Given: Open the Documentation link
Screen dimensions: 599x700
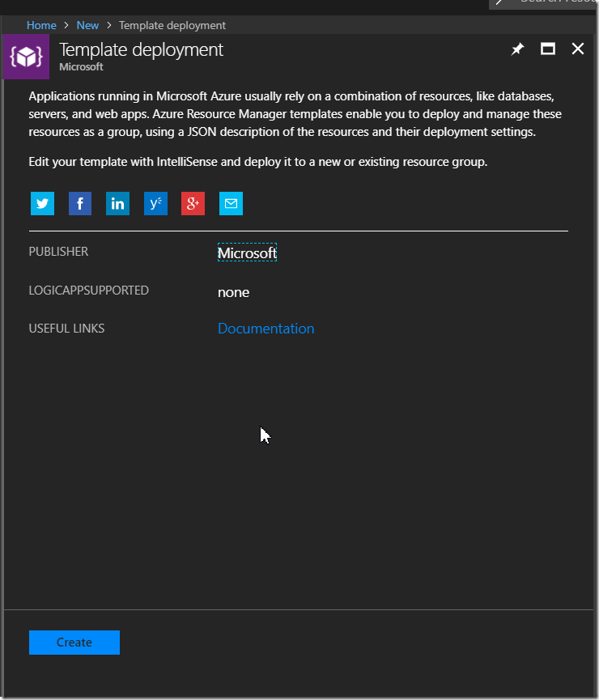Looking at the screenshot, I should coord(266,329).
